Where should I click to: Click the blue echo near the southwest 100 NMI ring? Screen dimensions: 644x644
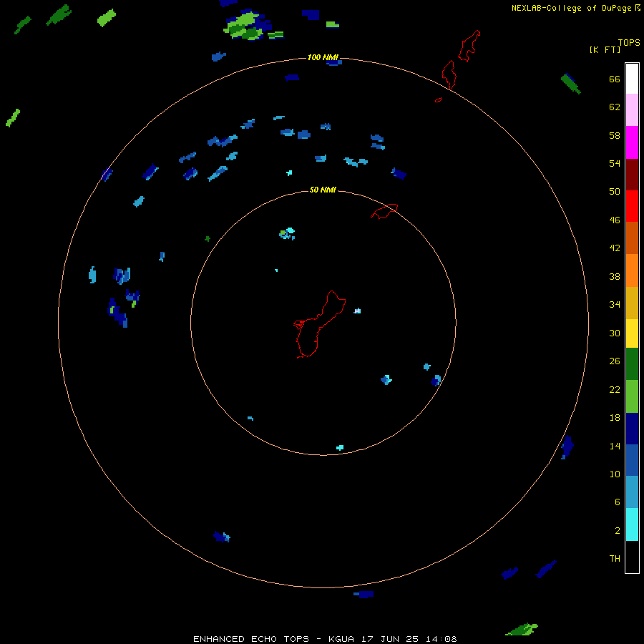coord(222,537)
